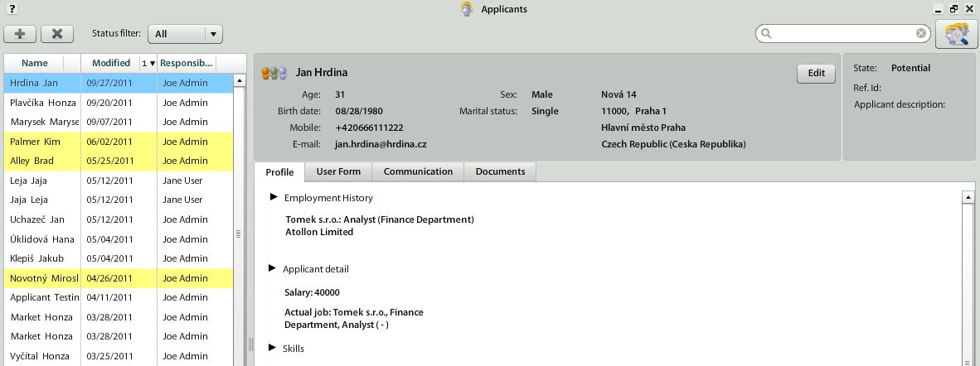The height and width of the screenshot is (366, 980).
Task: Sort list by the Modified column header
Action: tap(111, 63)
